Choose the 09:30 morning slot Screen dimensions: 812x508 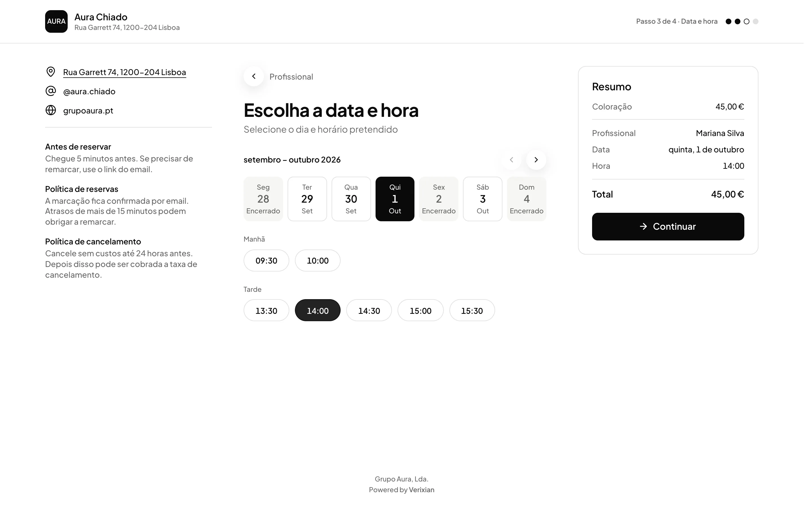coord(266,260)
